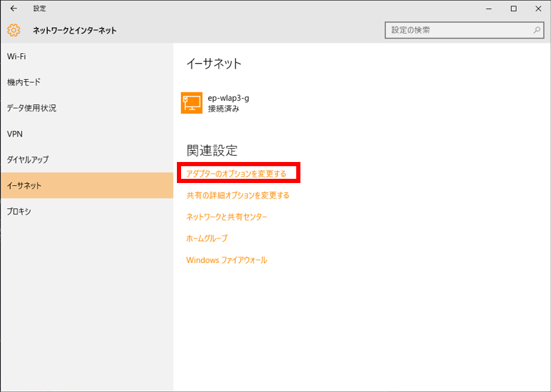Select the VPN category

click(x=87, y=134)
